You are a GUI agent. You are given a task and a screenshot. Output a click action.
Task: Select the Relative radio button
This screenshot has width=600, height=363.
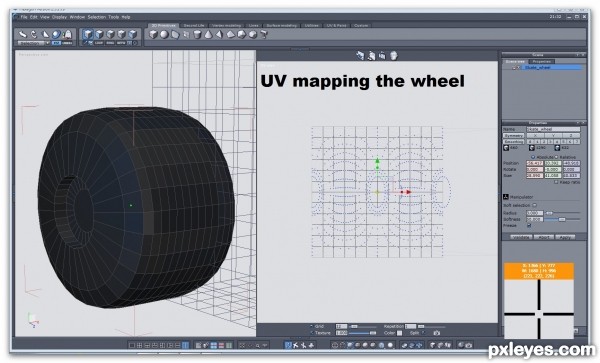tap(557, 157)
